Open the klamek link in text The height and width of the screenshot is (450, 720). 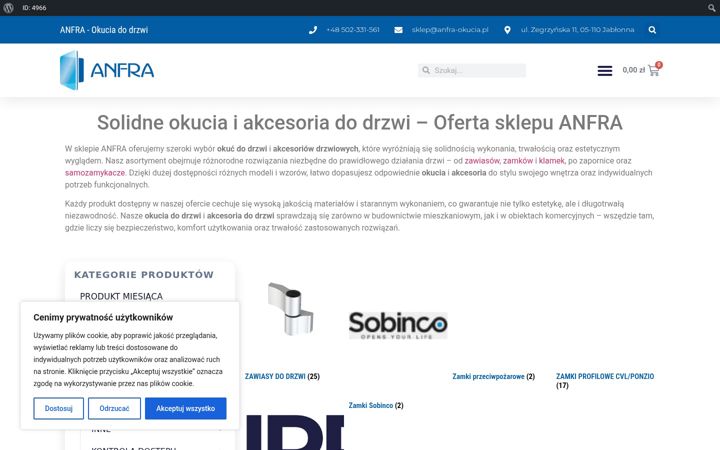click(551, 161)
